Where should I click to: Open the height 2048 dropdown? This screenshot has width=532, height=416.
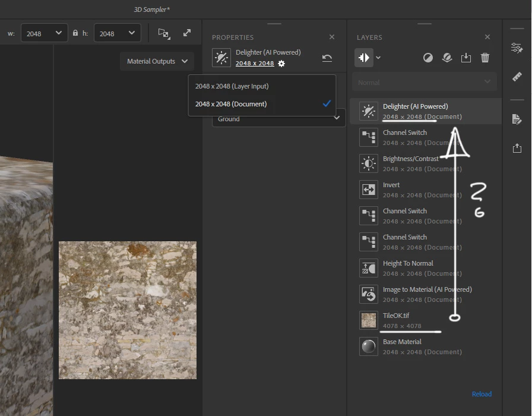point(118,33)
